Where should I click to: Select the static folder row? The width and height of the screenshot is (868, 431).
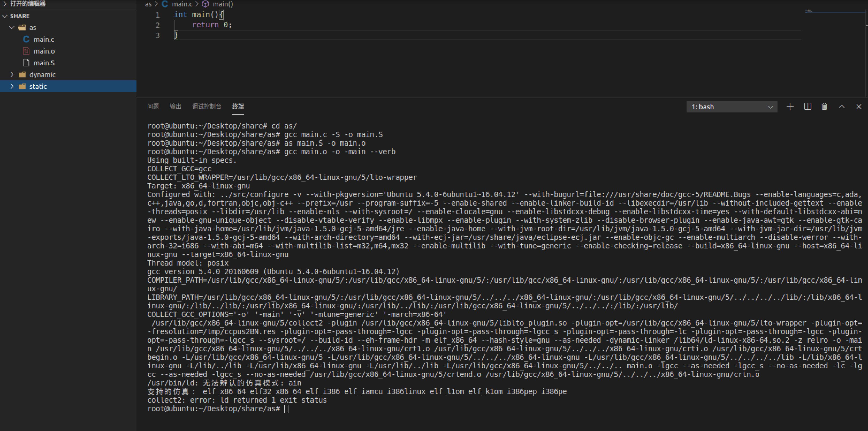(x=68, y=86)
